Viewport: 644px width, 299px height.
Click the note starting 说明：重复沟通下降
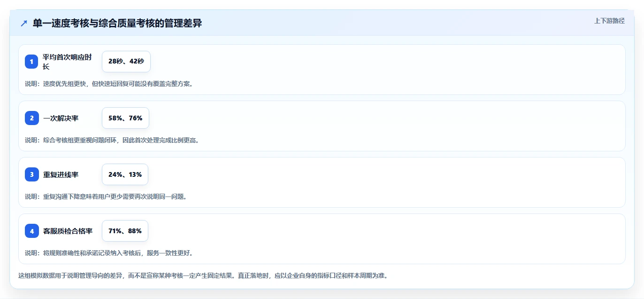pyautogui.click(x=106, y=197)
